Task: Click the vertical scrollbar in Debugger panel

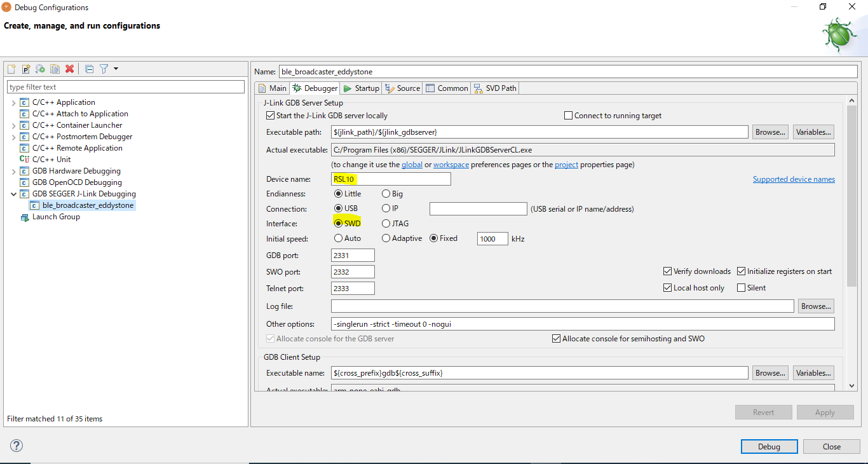Action: pos(851,197)
